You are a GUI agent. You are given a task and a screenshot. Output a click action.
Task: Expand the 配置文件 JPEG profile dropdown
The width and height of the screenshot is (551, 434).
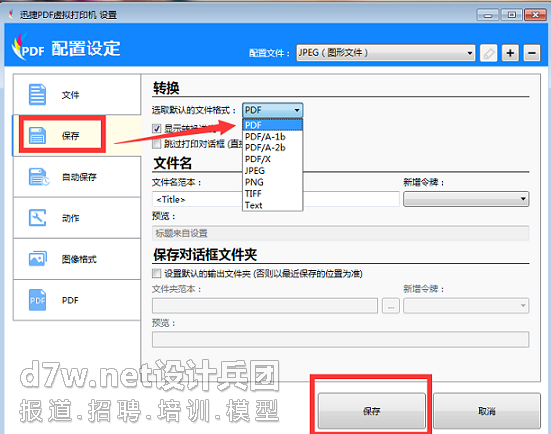point(386,53)
